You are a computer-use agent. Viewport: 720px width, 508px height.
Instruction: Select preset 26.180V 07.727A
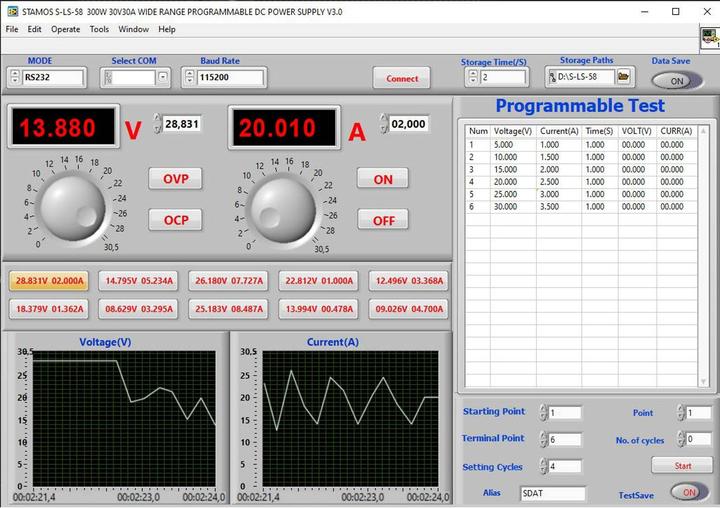(x=229, y=281)
